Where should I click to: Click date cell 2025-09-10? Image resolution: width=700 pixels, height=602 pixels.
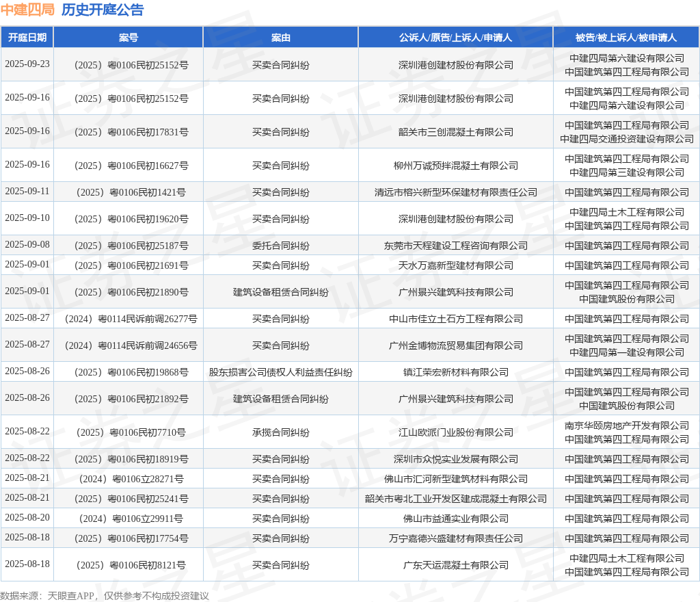click(27, 218)
